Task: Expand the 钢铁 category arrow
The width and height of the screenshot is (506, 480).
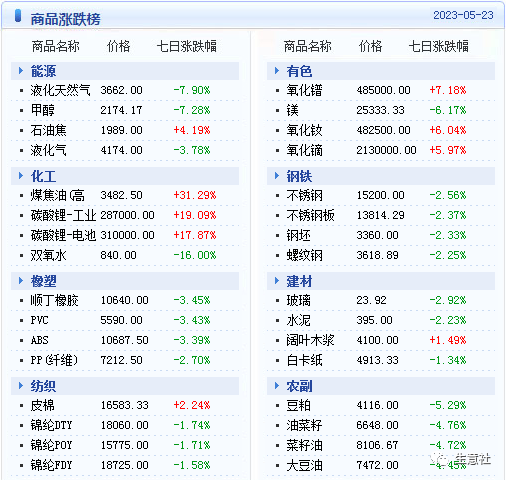Action: [277, 176]
